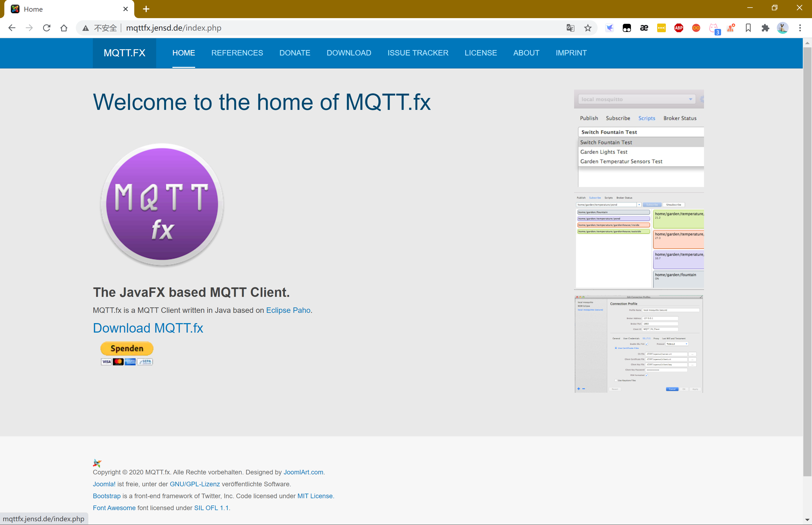Click the scrollbar down arrow
This screenshot has height=525, width=812.
click(807, 520)
